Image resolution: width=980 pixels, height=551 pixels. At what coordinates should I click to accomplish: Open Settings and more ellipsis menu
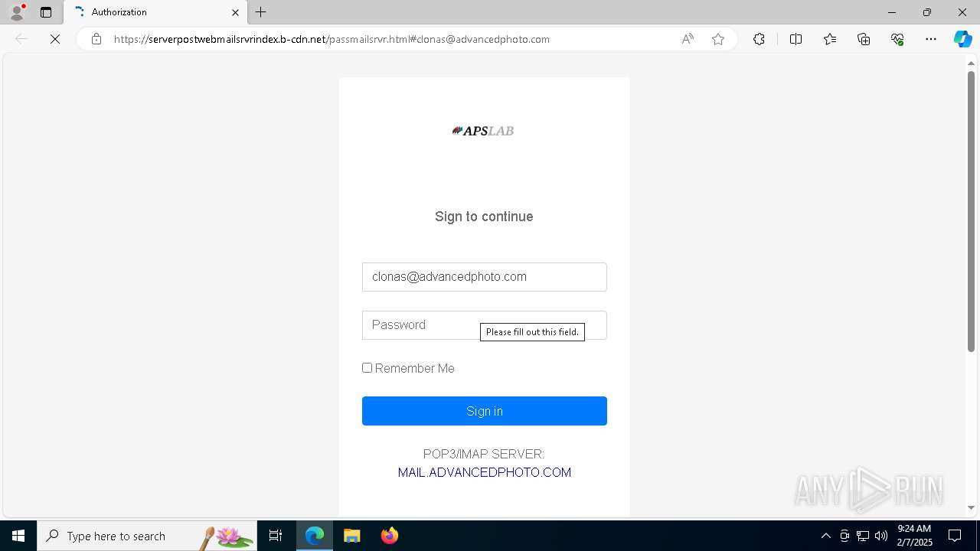coord(931,39)
